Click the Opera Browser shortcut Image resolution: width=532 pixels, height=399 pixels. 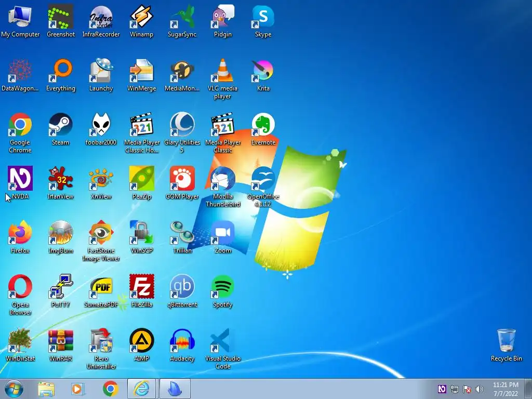click(20, 287)
